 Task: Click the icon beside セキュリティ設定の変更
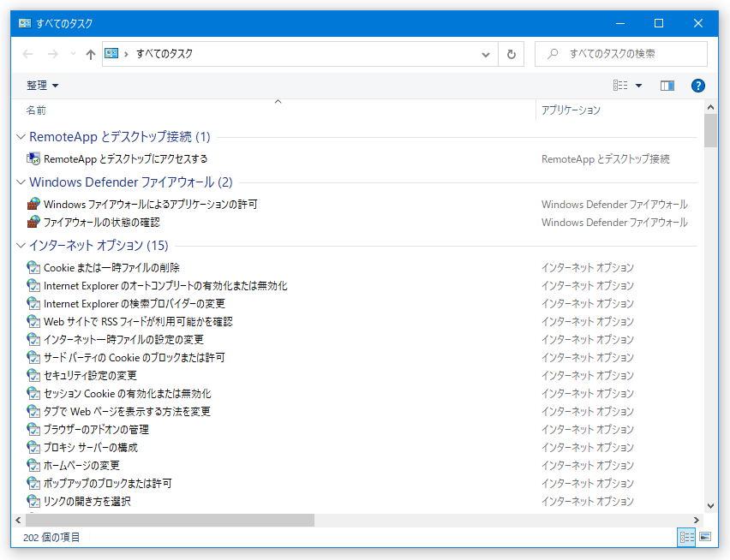[33, 375]
